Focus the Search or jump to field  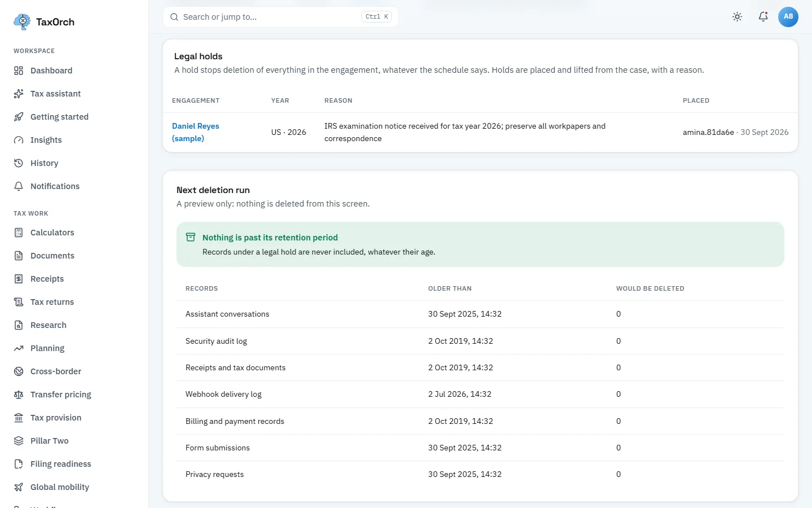click(281, 17)
